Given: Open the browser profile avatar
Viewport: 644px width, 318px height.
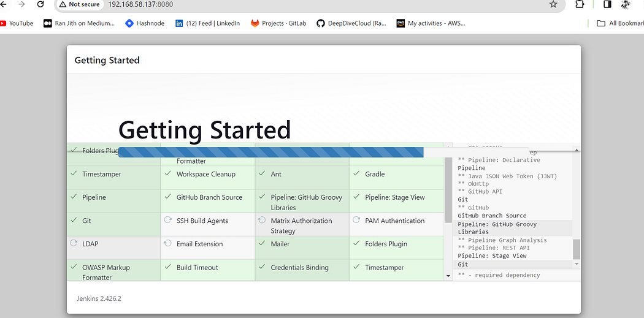Looking at the screenshot, I should 626,4.
